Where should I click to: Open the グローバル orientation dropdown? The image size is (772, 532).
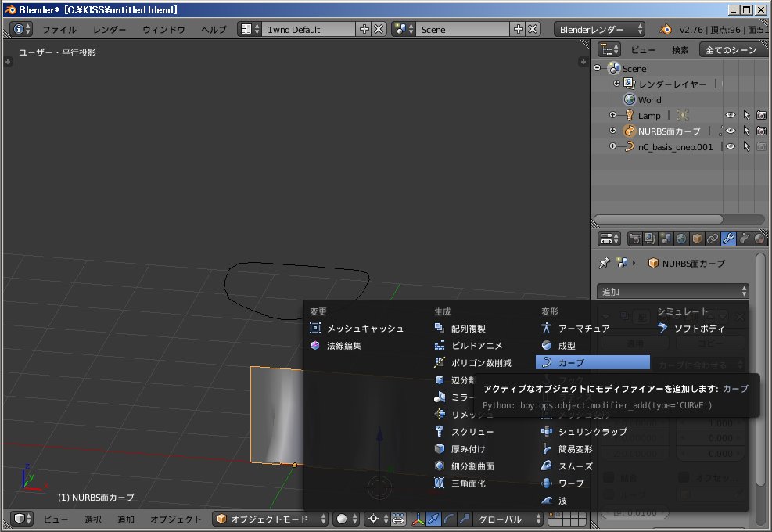(x=508, y=519)
